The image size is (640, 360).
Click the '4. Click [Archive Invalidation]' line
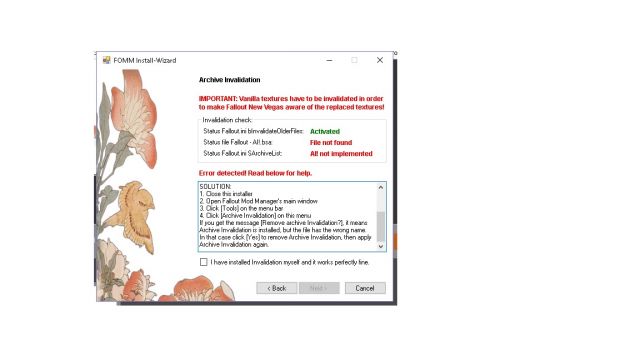click(255, 216)
